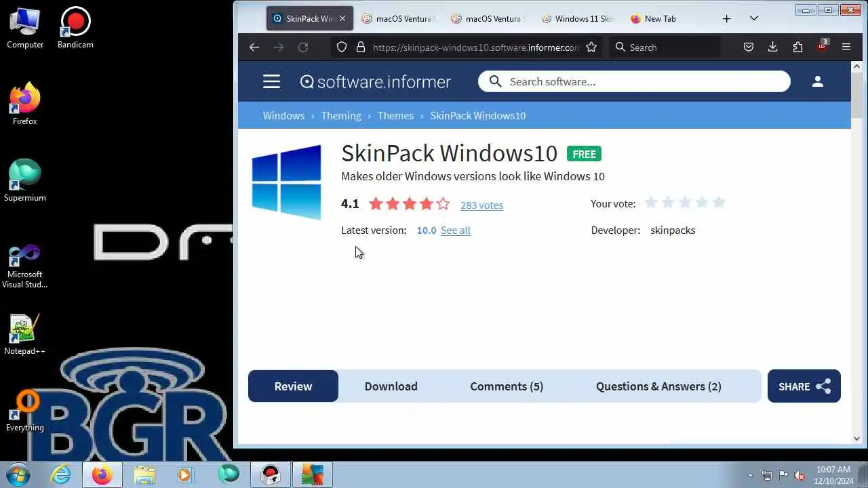Open the Action Center flag tray icon
Screen dimensions: 868x488
pyautogui.click(x=783, y=475)
